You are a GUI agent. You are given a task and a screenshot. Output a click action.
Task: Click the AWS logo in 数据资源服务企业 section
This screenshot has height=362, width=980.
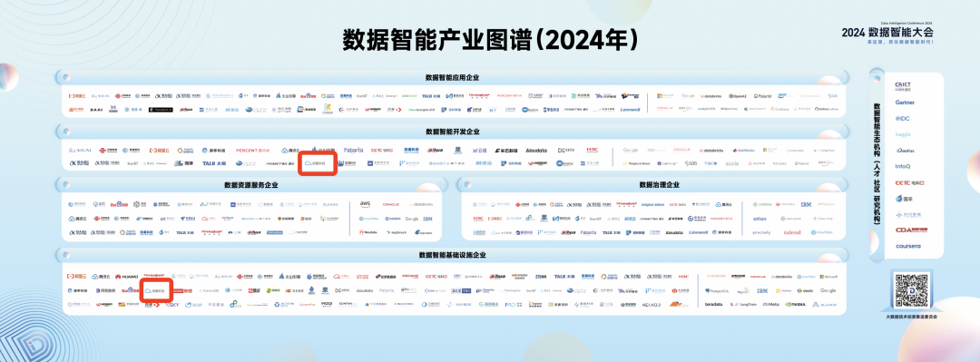click(x=365, y=204)
